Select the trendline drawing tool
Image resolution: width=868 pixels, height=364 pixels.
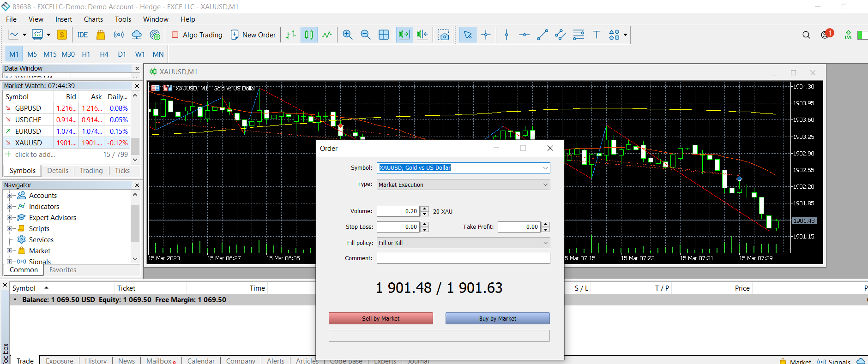(x=542, y=35)
